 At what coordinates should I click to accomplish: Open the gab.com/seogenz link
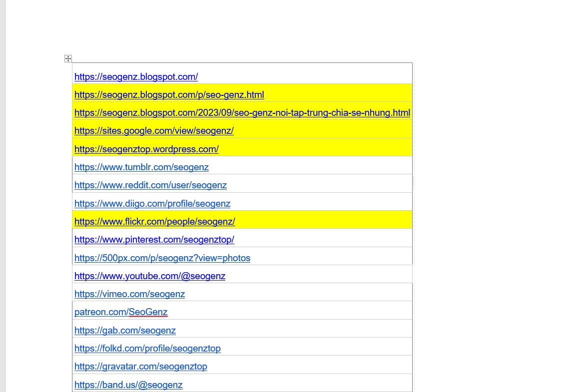tap(125, 331)
